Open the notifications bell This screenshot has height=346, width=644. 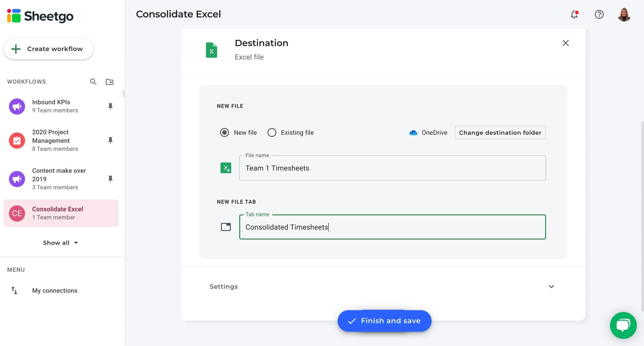point(574,14)
